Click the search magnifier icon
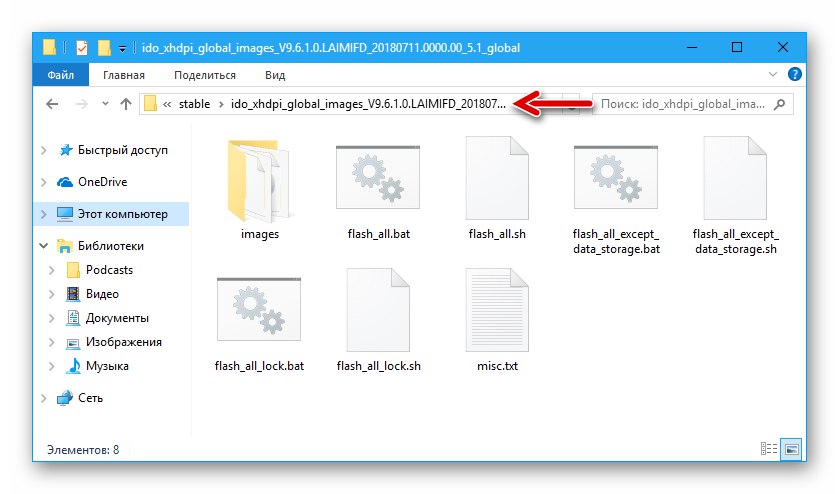The image size is (839, 494). tap(780, 104)
